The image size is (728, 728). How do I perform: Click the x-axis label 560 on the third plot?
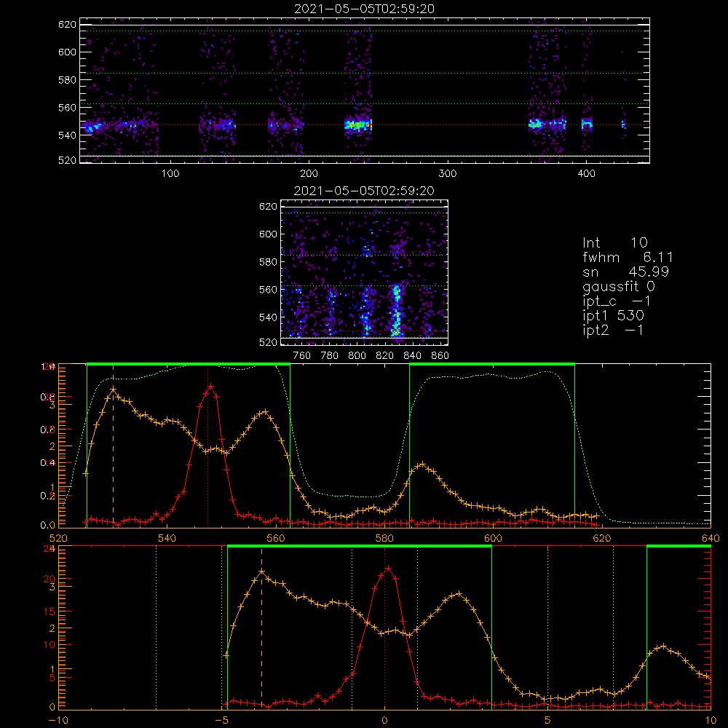coord(276,539)
